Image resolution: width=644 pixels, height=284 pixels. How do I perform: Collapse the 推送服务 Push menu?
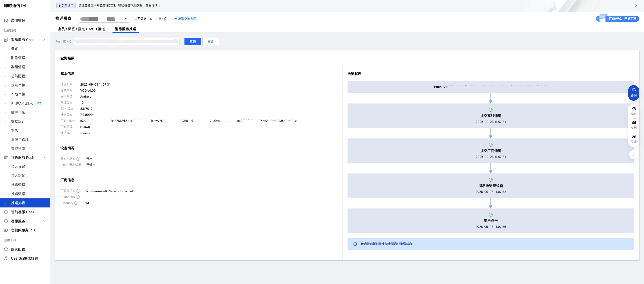(x=44, y=158)
